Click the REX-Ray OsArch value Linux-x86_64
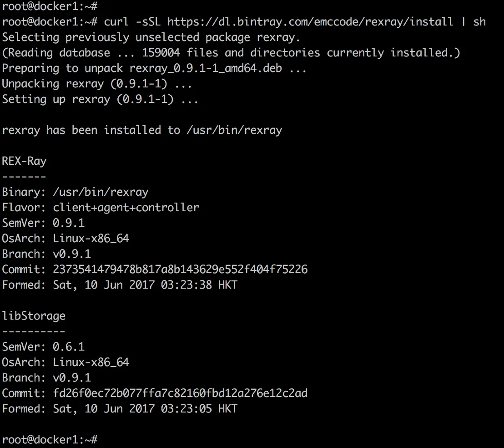This screenshot has width=504, height=448. (91, 238)
